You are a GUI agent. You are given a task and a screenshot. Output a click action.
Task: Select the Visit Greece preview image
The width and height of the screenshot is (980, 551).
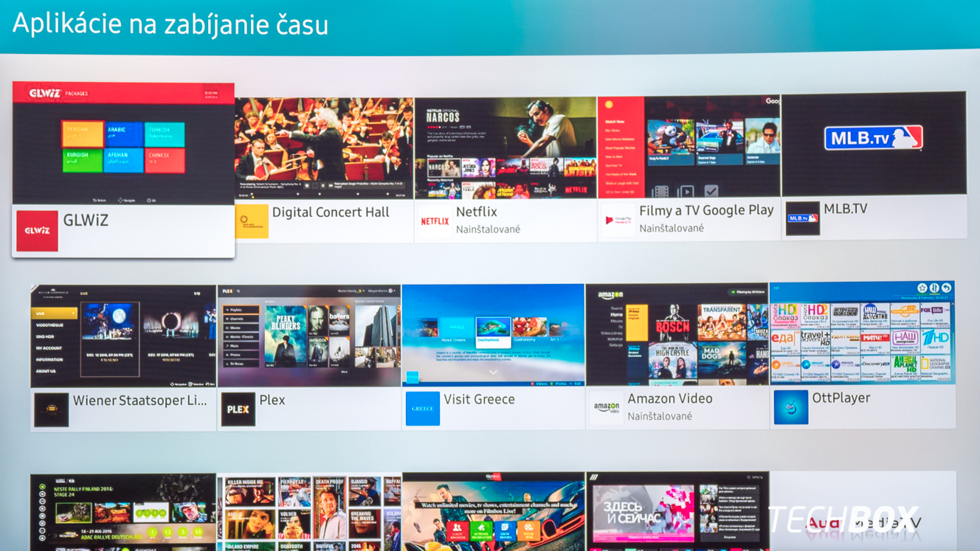pyautogui.click(x=493, y=335)
